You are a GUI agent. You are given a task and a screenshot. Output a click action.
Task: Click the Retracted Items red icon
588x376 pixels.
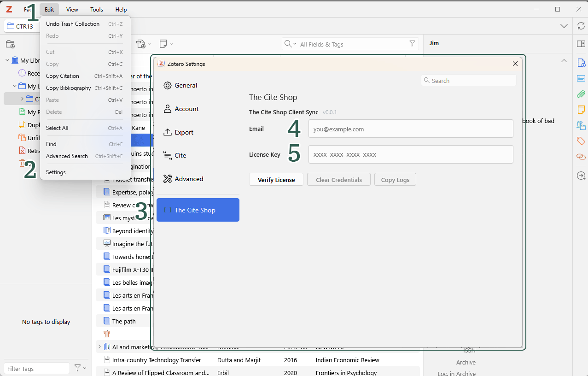tap(22, 151)
